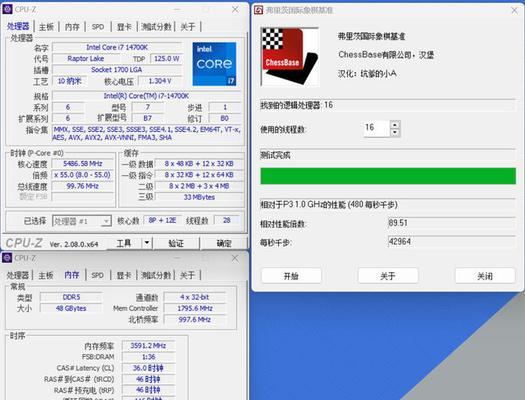Click the relative performance value 89.51
525x400 pixels.
(451, 223)
